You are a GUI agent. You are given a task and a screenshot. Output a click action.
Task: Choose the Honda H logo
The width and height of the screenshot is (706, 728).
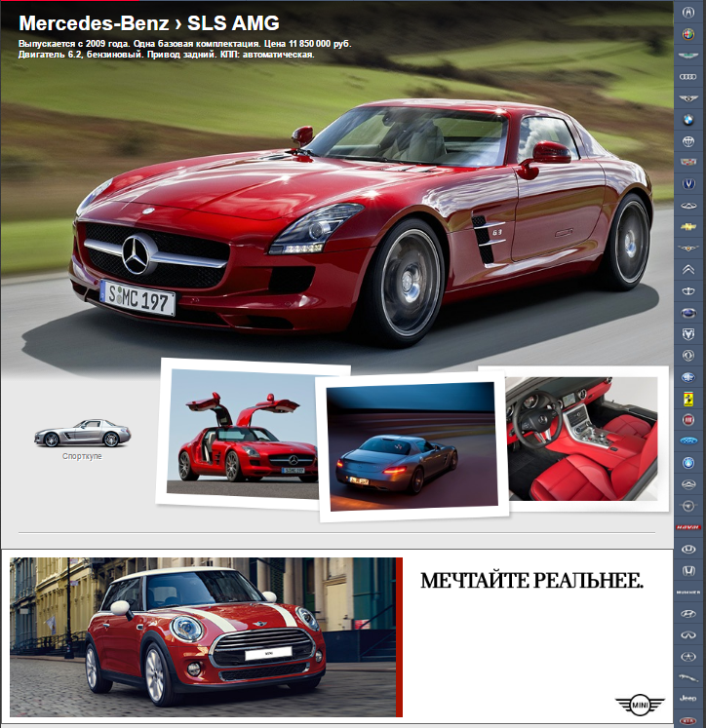(687, 570)
